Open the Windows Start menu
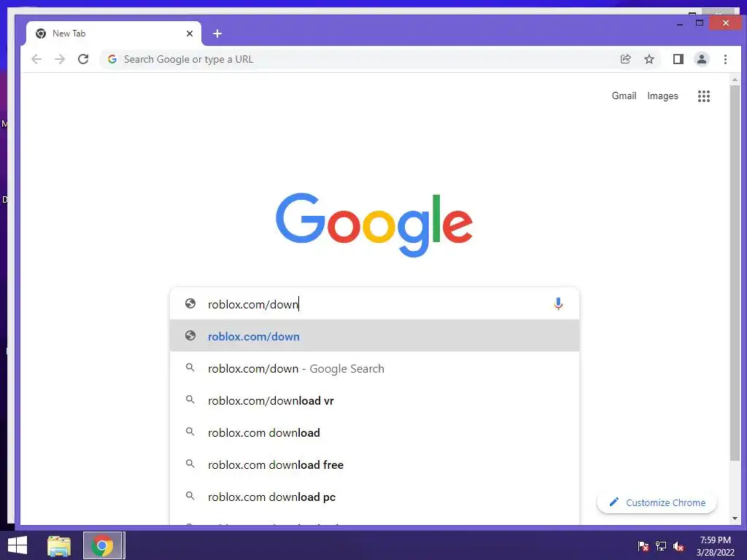This screenshot has width=747, height=560. (18, 545)
